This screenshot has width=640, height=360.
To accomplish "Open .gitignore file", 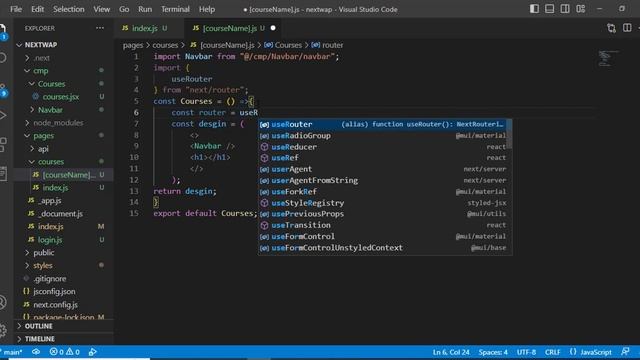I will (49, 279).
